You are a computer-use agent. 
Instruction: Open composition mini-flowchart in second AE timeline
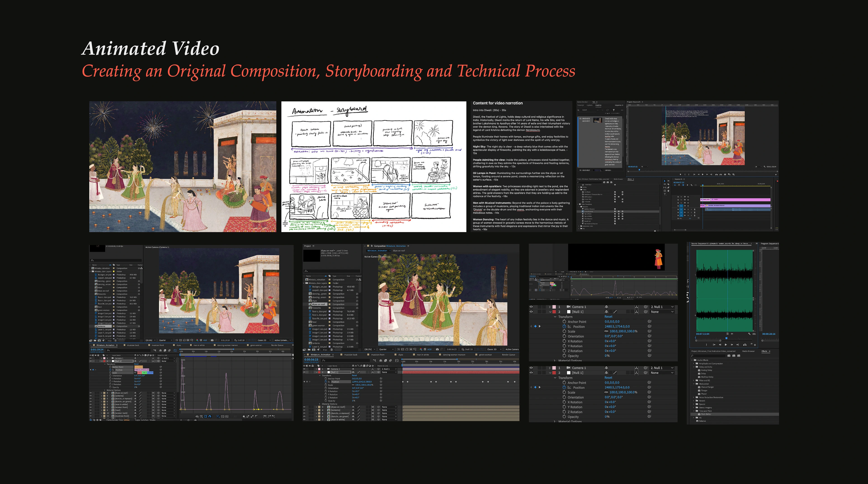pos(375,361)
